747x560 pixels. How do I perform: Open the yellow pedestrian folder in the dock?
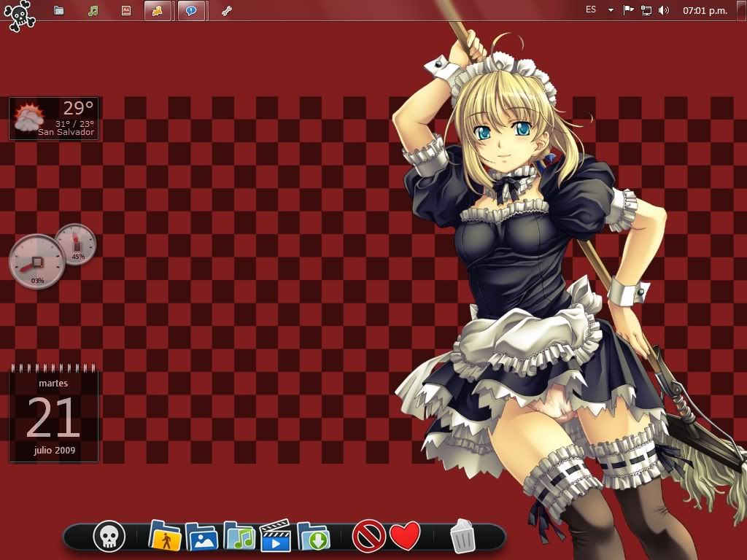[165, 536]
